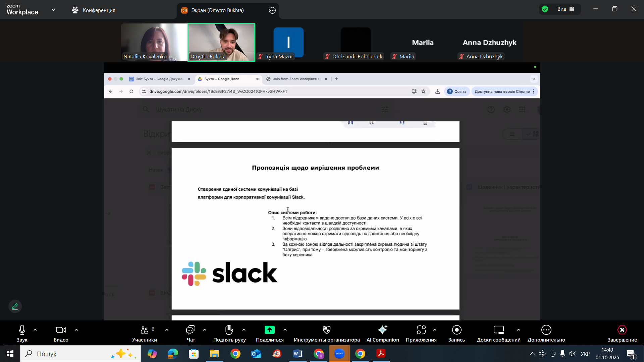Click the annotation pencil icon
The height and width of the screenshot is (362, 644).
[15, 306]
